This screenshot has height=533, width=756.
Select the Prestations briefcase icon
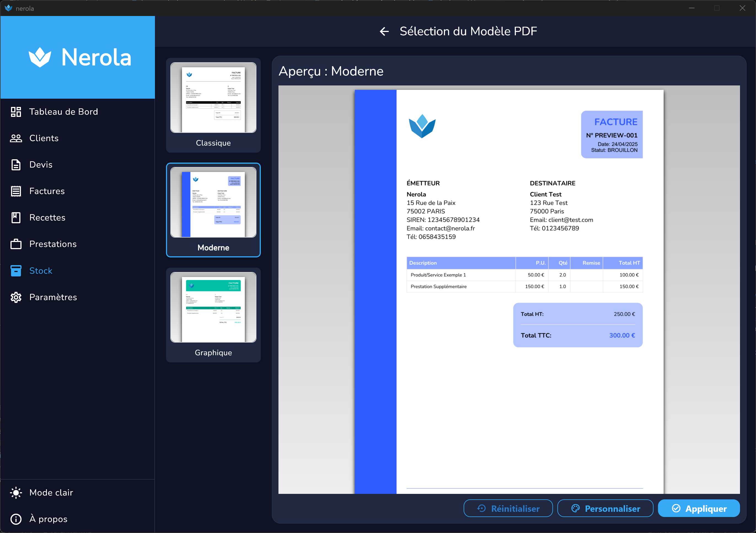(x=16, y=244)
